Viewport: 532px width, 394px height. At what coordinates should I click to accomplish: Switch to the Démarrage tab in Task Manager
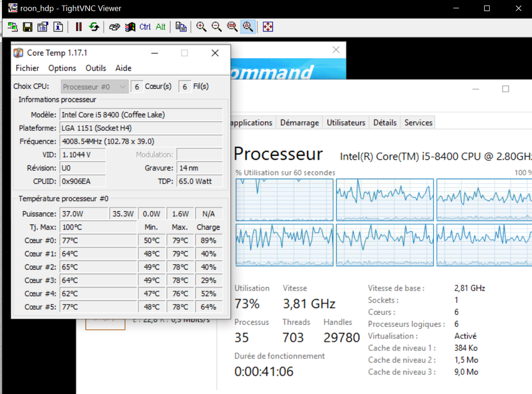[299, 123]
